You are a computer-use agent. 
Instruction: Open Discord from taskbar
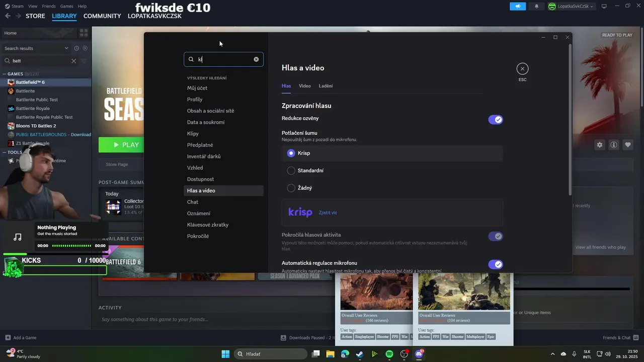pos(419,354)
